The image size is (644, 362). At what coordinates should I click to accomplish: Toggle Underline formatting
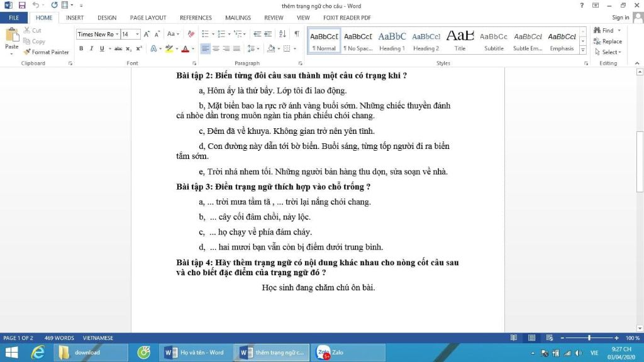[102, 48]
